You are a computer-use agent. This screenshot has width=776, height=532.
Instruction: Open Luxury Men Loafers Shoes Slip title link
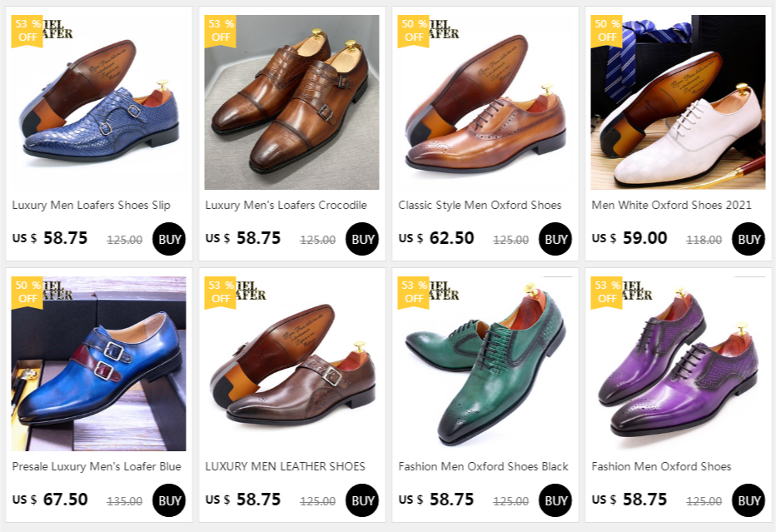(x=91, y=205)
